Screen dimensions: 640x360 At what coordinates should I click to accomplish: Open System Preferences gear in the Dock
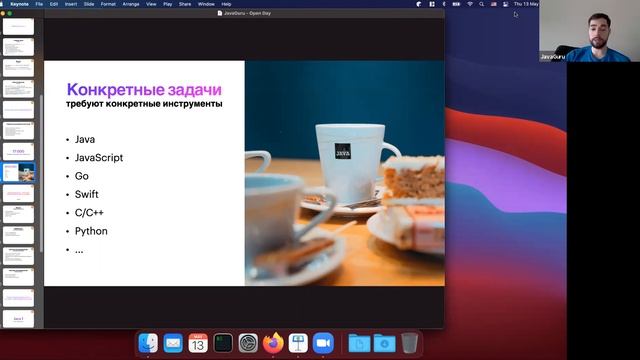(248, 343)
